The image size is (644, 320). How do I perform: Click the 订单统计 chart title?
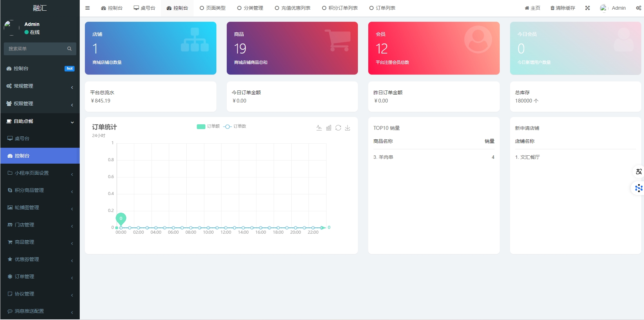(x=104, y=127)
